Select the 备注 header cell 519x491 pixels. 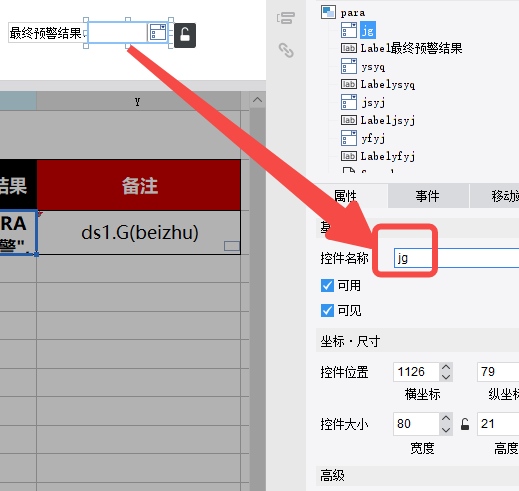click(139, 185)
